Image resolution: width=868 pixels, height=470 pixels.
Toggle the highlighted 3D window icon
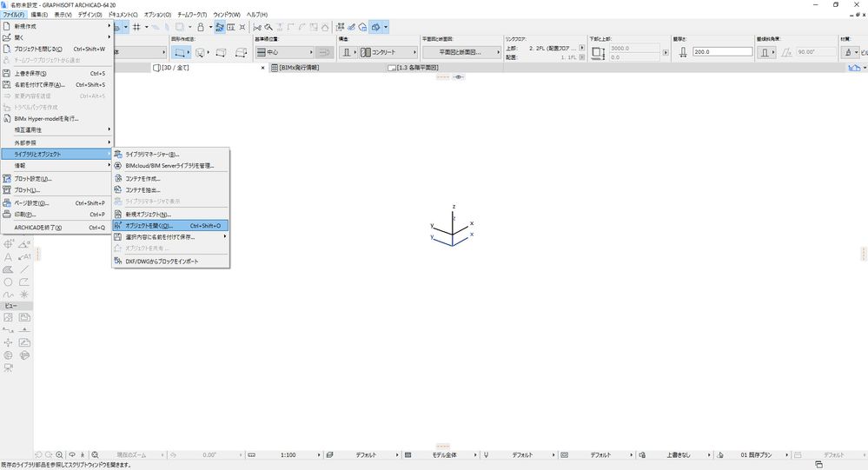coord(376,27)
